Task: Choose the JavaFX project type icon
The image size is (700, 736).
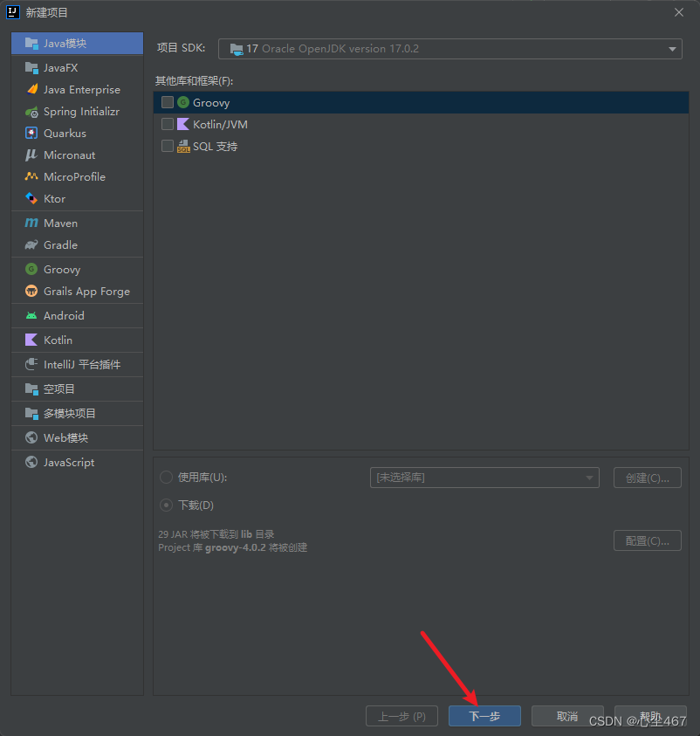Action: click(31, 68)
